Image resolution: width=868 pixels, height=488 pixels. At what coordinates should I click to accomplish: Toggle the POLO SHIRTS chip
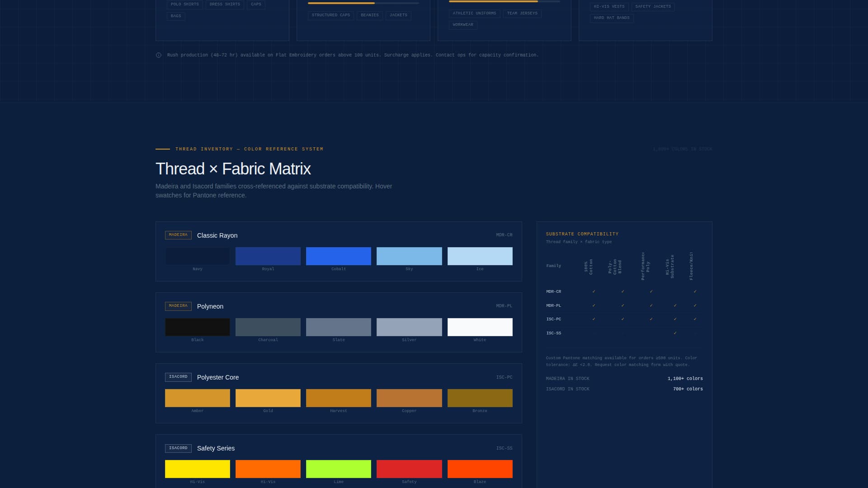click(x=184, y=4)
